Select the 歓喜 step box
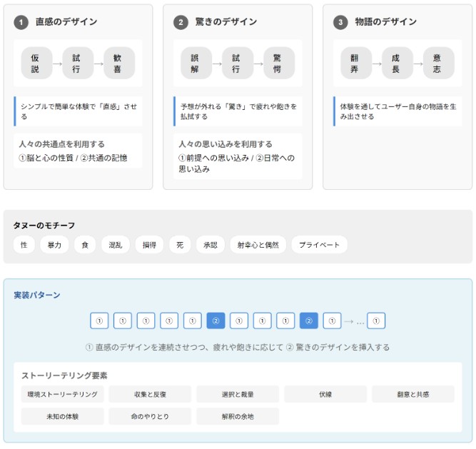Viewport: 476px width, 449px height. tap(118, 64)
